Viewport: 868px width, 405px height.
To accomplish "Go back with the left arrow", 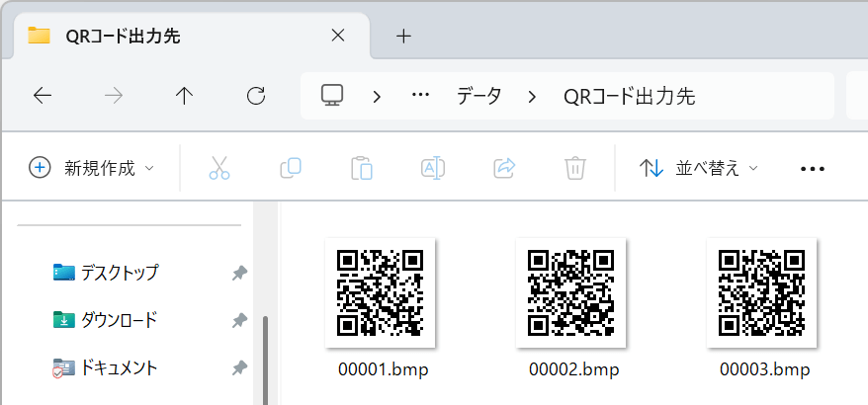I will click(43, 96).
